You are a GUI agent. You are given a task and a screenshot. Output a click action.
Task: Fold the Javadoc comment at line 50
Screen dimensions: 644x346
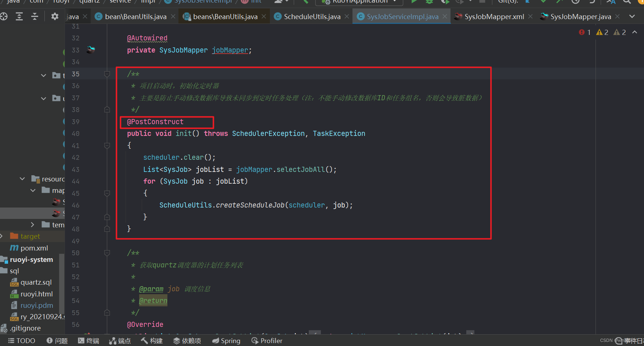point(107,253)
